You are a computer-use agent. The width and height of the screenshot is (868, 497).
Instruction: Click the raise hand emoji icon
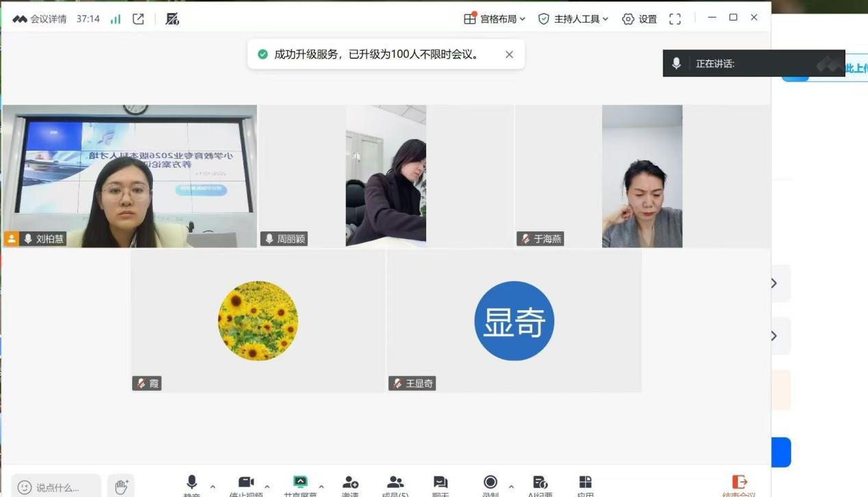pyautogui.click(x=121, y=487)
